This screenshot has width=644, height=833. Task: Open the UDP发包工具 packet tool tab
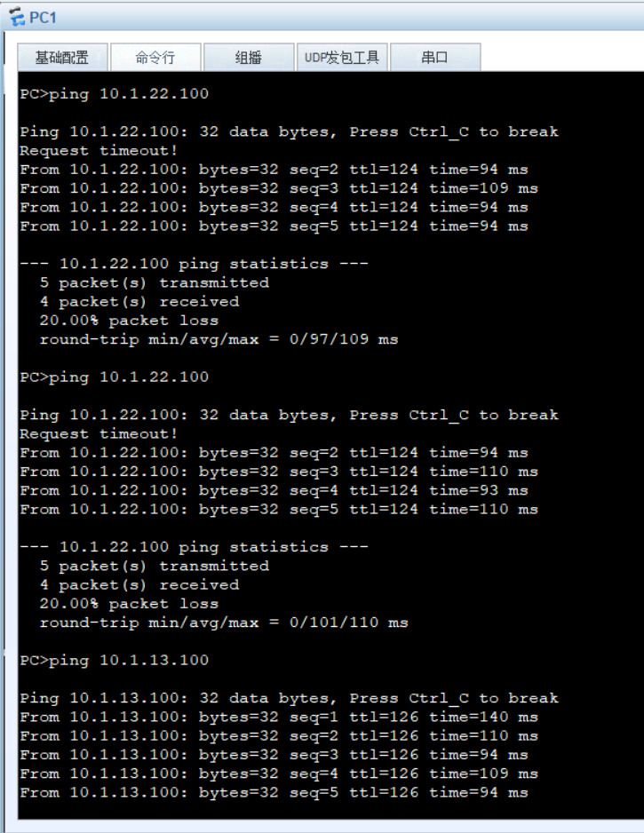[x=342, y=56]
